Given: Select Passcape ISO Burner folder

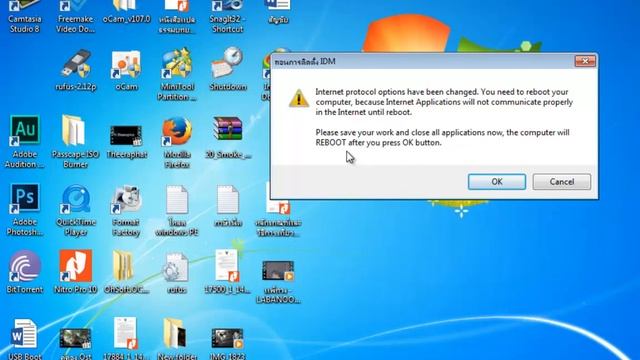Looking at the screenshot, I should 75,142.
